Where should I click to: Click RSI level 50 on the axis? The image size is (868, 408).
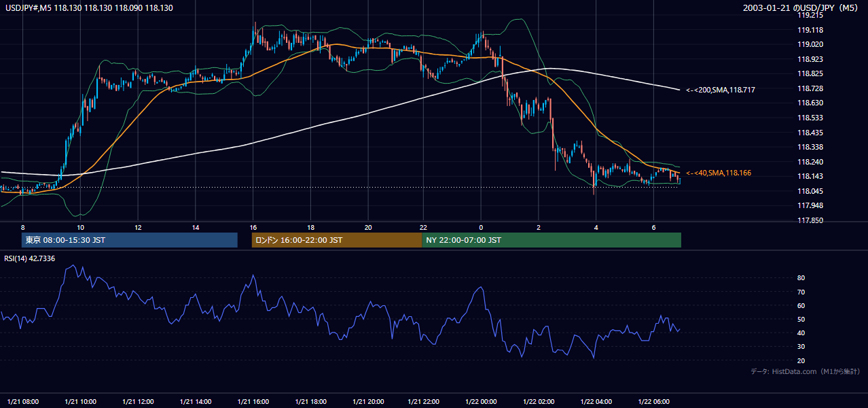801,319
